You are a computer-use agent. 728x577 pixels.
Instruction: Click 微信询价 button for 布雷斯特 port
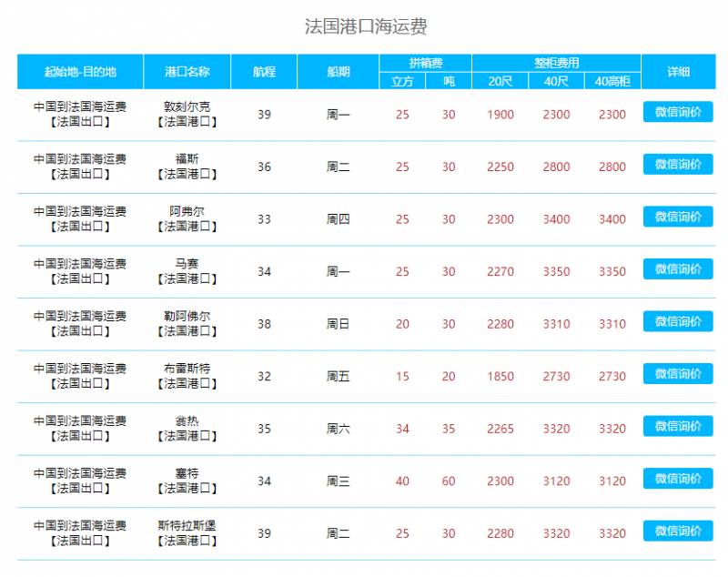679,373
